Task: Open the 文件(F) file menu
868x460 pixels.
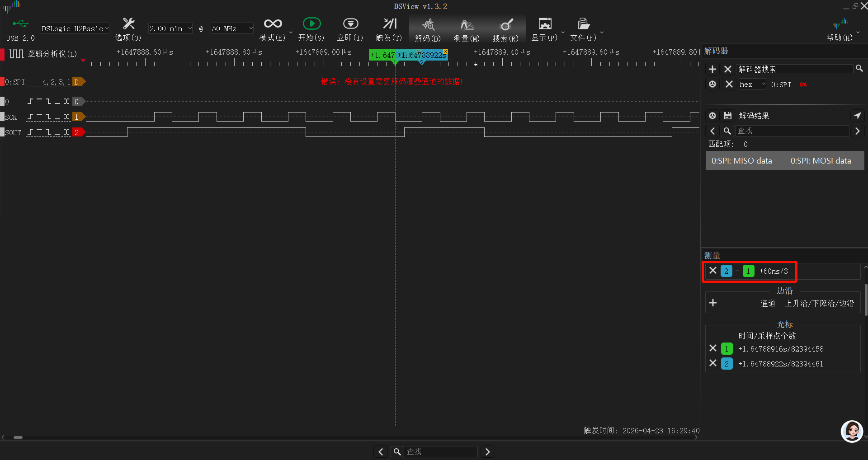Action: 583,28
